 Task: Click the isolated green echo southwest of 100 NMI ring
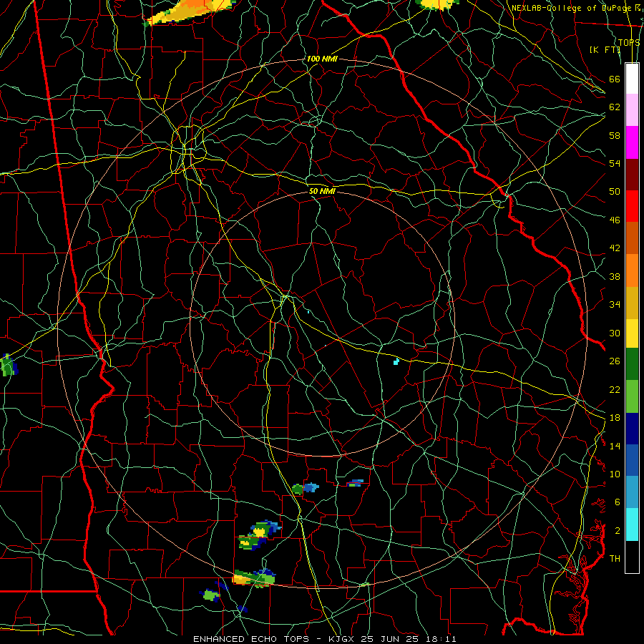click(210, 595)
